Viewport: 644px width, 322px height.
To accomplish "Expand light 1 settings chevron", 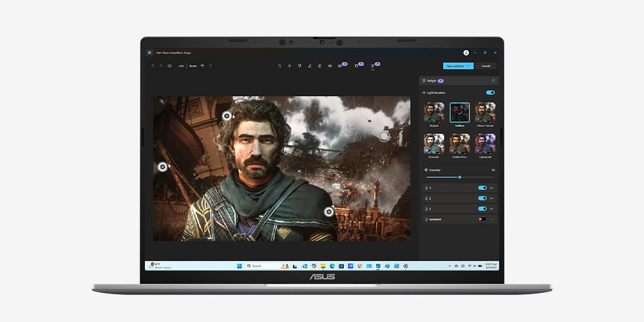I will pos(492,188).
